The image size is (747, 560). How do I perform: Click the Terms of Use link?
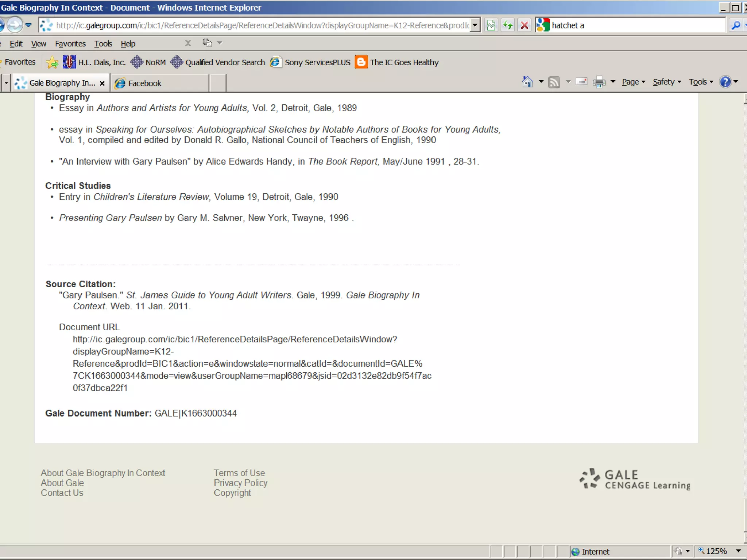239,473
